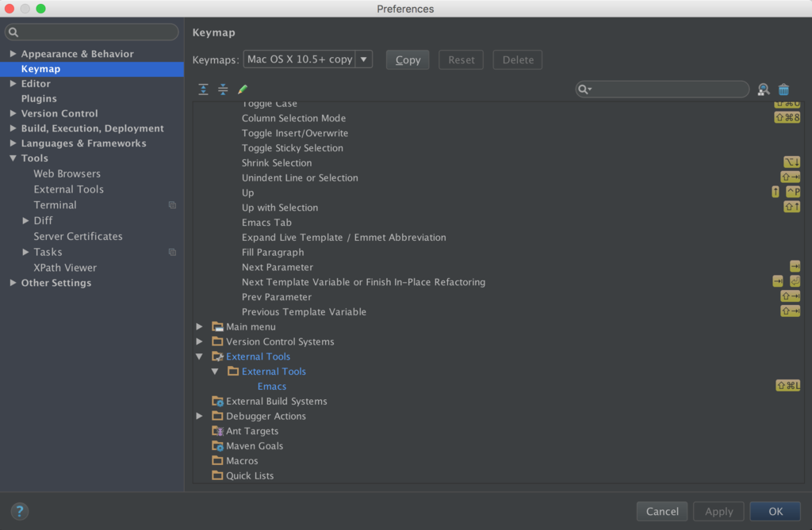
Task: Click the Main menu folder icon
Action: (217, 326)
